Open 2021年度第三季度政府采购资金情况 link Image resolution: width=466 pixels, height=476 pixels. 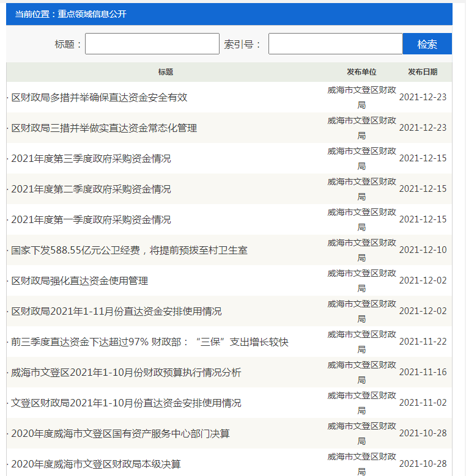(x=91, y=159)
